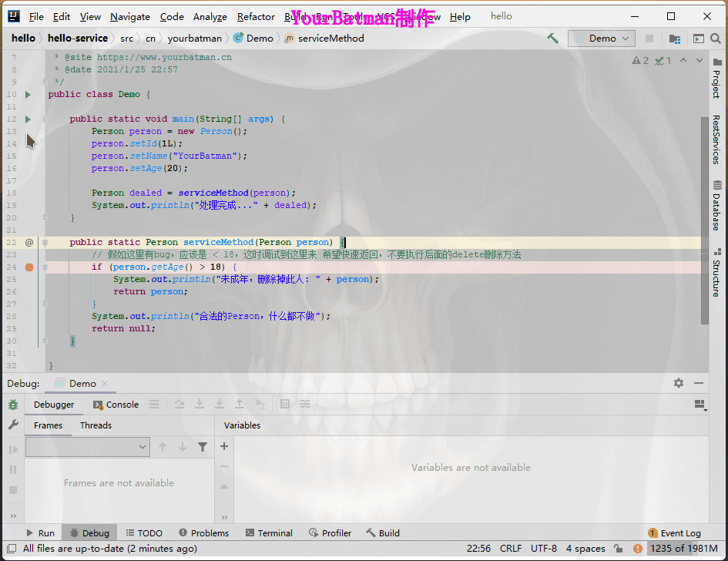Viewport: 728px width, 561px height.
Task: Open the Demo run configuration dropdown
Action: coord(602,39)
